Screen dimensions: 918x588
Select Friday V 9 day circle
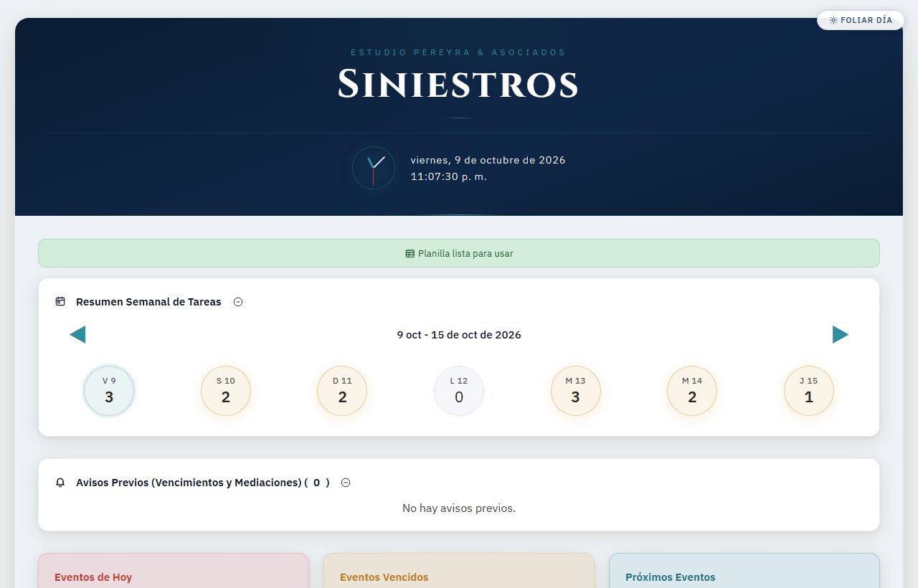click(109, 391)
